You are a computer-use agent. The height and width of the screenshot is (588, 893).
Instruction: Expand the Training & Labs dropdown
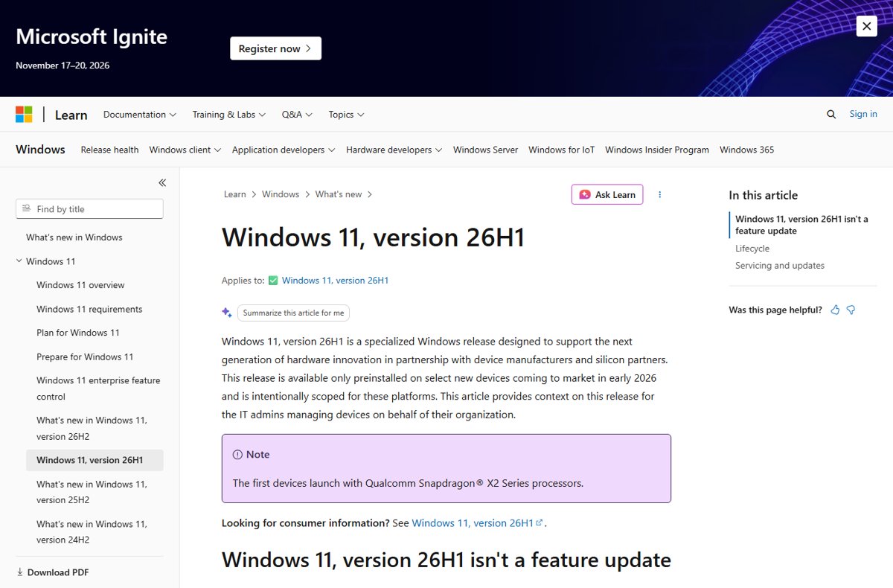tap(229, 115)
